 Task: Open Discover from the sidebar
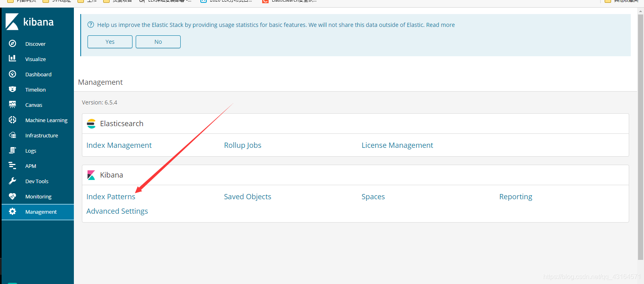[x=35, y=44]
